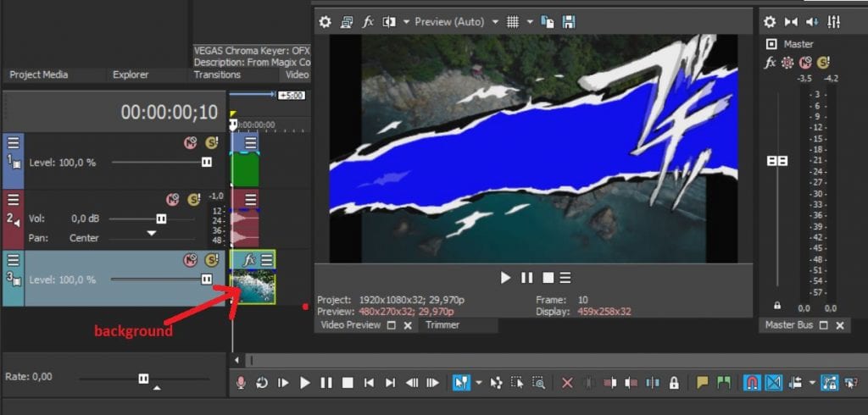Save preview snapshot to file

tap(569, 22)
